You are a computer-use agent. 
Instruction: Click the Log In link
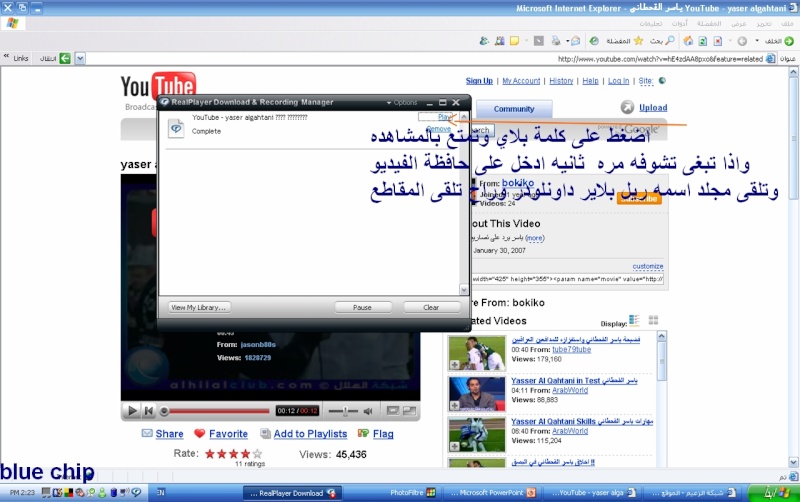click(618, 81)
